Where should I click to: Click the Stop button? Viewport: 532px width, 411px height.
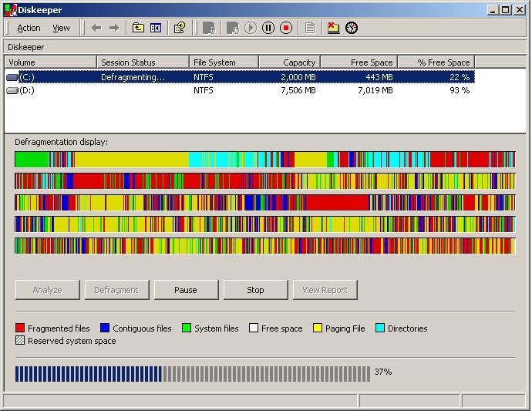[x=255, y=290]
